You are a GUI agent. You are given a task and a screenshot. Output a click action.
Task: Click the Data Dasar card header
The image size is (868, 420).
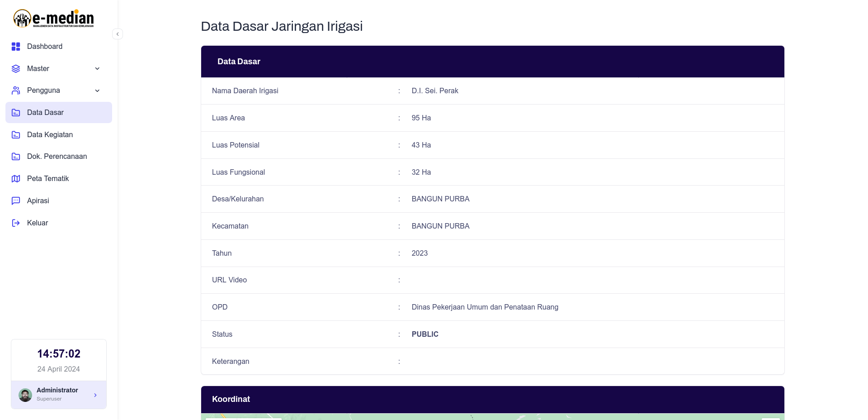[493, 62]
